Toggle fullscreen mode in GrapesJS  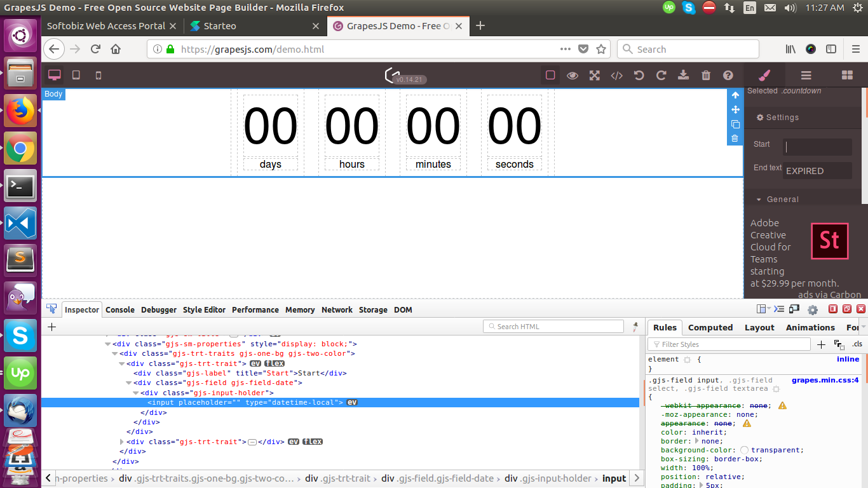(x=594, y=75)
